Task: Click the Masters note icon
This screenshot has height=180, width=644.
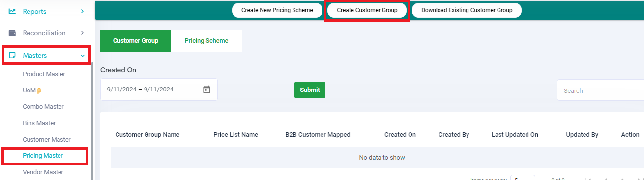Action: (x=12, y=56)
